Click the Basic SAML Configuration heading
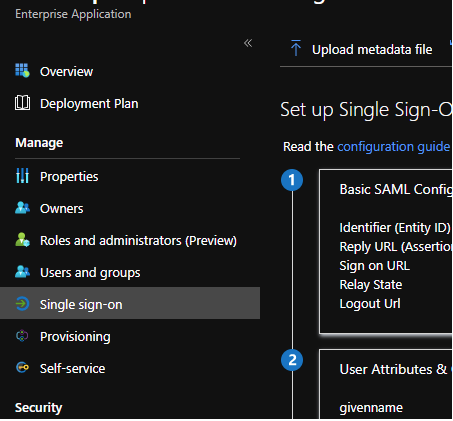Viewport: 453px width, 421px height. click(396, 189)
